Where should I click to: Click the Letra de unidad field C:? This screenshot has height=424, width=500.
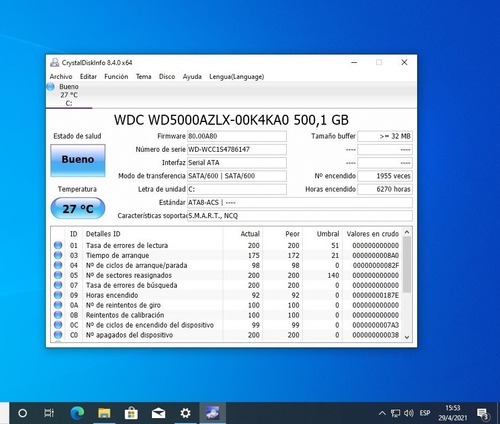tap(237, 189)
